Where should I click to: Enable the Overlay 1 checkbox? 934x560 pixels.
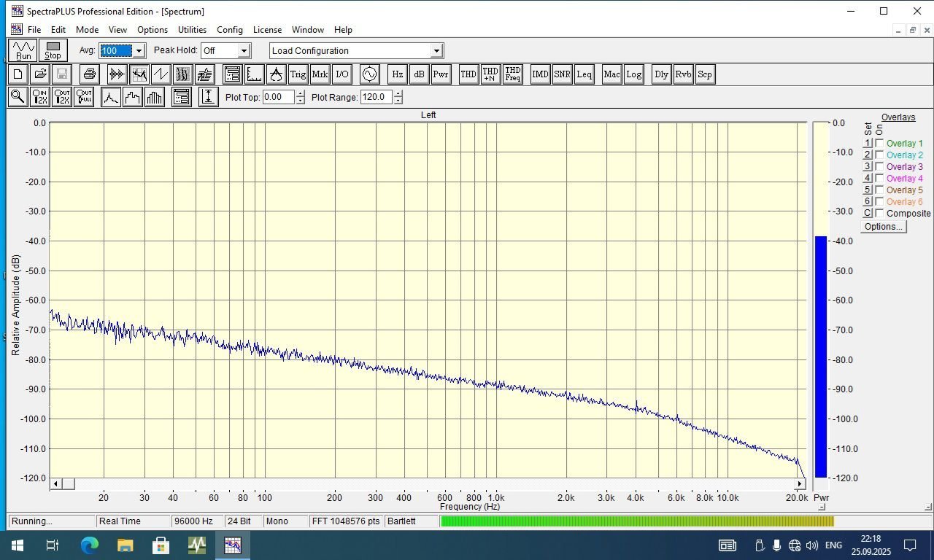point(879,144)
